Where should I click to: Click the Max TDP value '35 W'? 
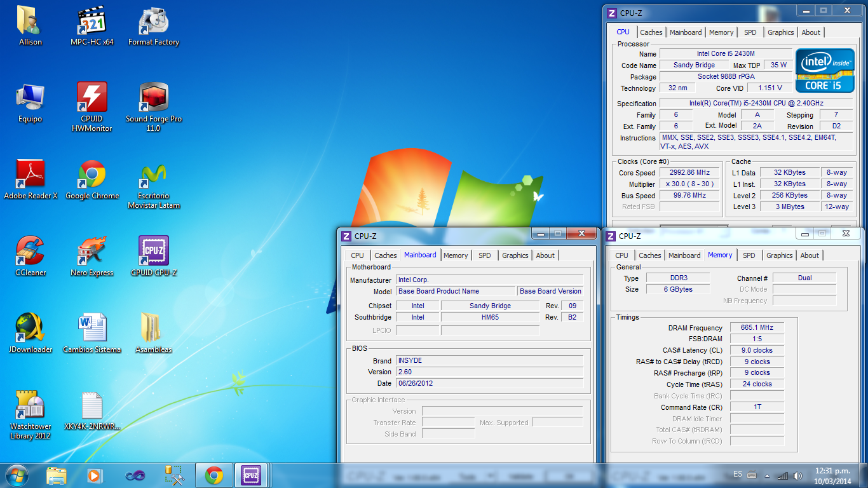pyautogui.click(x=778, y=65)
